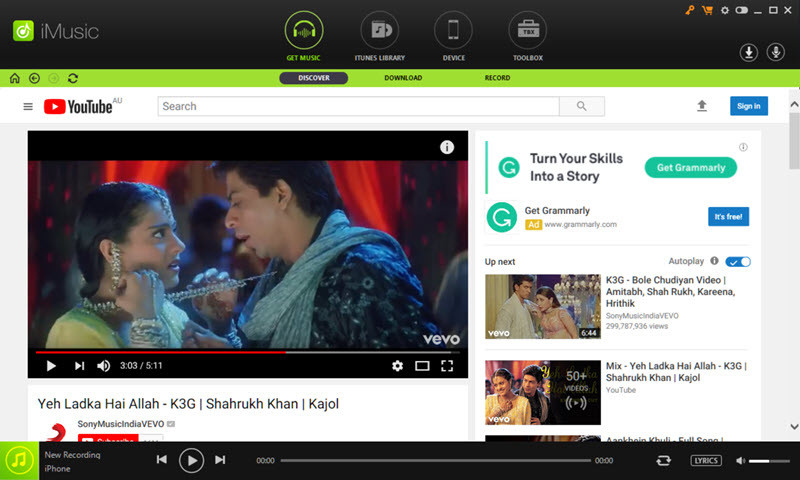The width and height of the screenshot is (800, 480).
Task: Adjust the iMusic volume slider
Action: click(x=769, y=461)
